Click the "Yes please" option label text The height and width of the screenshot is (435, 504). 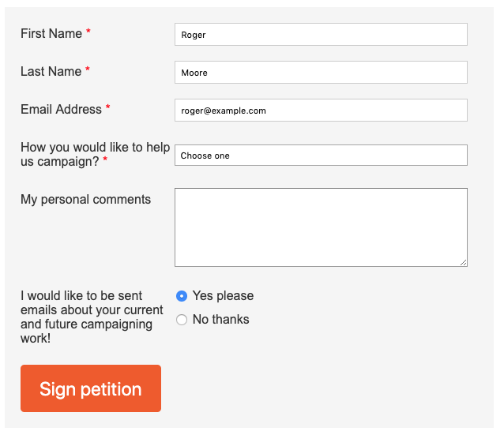223,296
